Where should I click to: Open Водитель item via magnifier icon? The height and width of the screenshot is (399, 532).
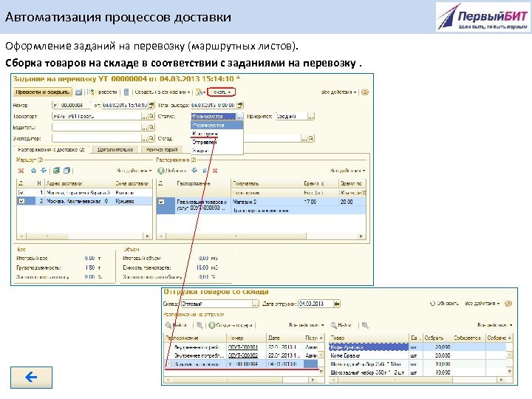[151, 128]
